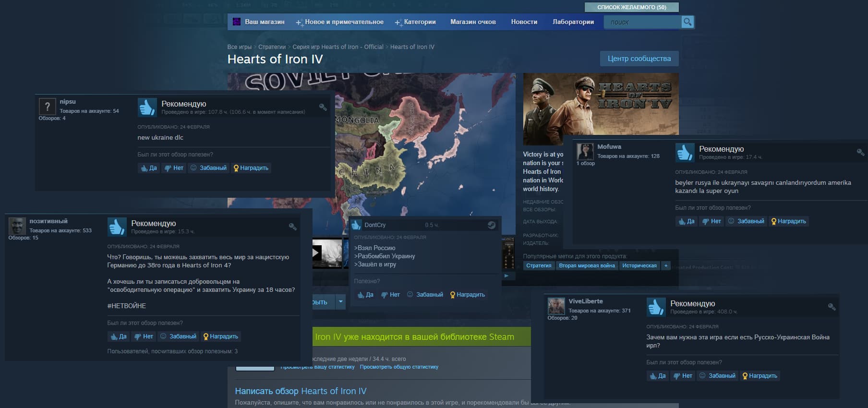Click thumbs-up icon on DontCry review

pyautogui.click(x=356, y=225)
